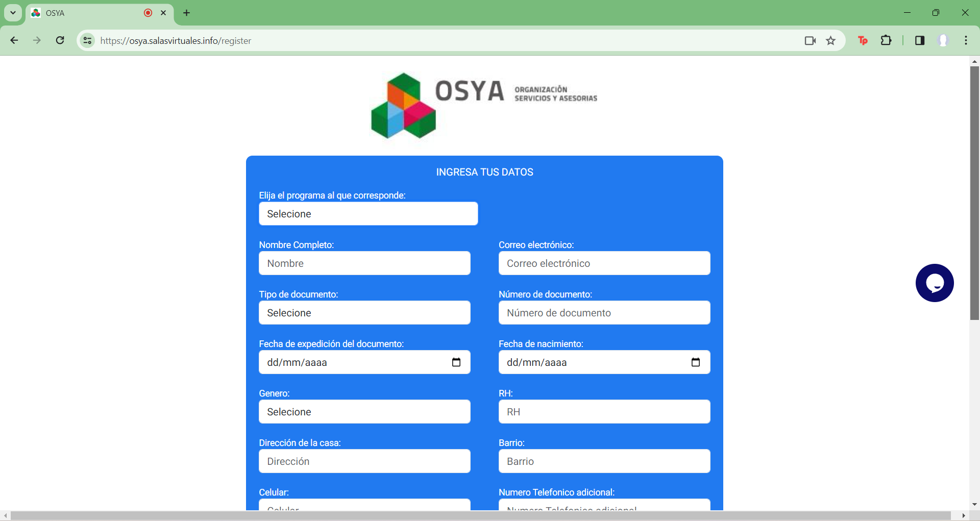The image size is (980, 521).
Task: Open the calendar picker for Fecha de nacimiento
Action: click(696, 362)
